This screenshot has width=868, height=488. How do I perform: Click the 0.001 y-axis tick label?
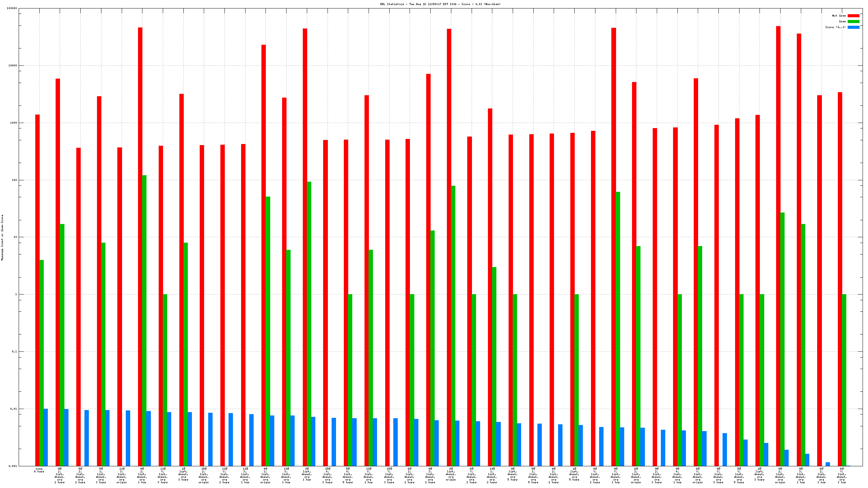pos(12,466)
